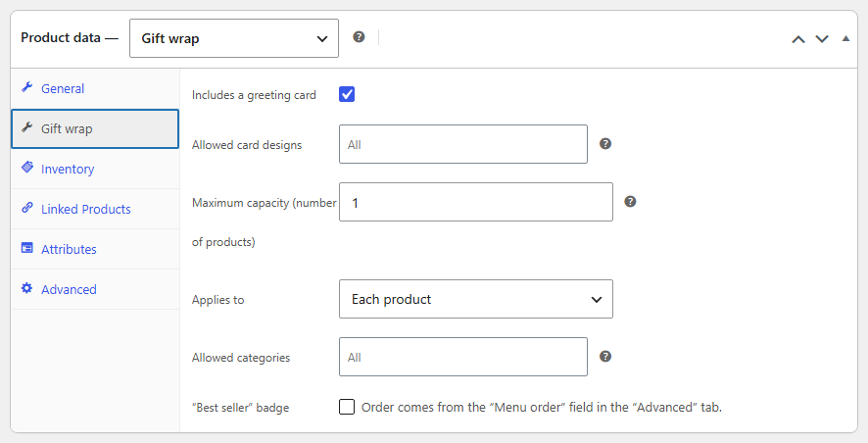The height and width of the screenshot is (443, 868).
Task: Click the wrench icon next to General
Action: tap(26, 87)
